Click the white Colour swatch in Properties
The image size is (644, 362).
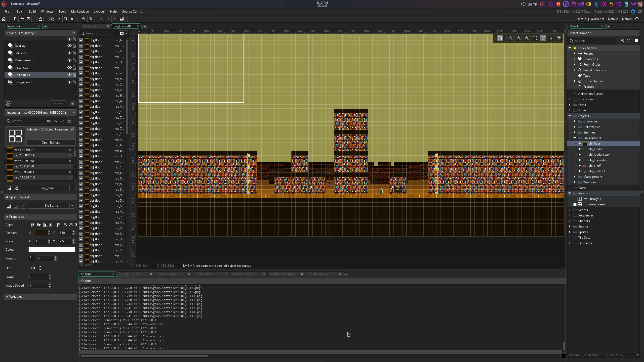52,250
